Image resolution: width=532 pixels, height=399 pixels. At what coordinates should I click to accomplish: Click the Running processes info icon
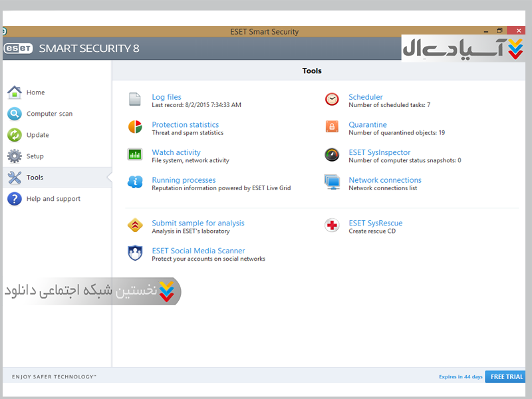tap(135, 182)
